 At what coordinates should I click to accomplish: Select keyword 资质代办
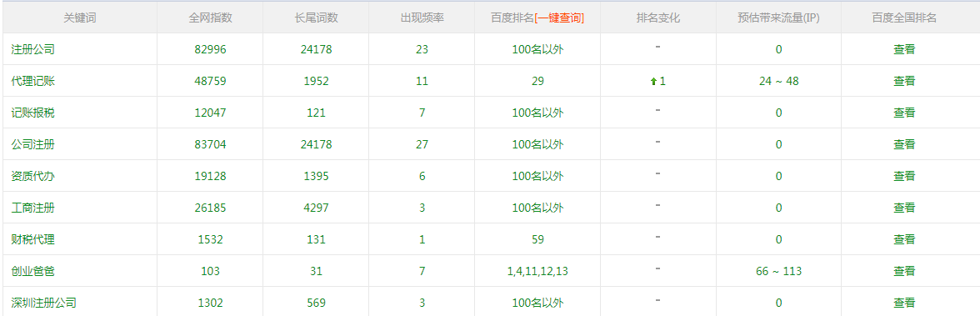[x=33, y=176]
